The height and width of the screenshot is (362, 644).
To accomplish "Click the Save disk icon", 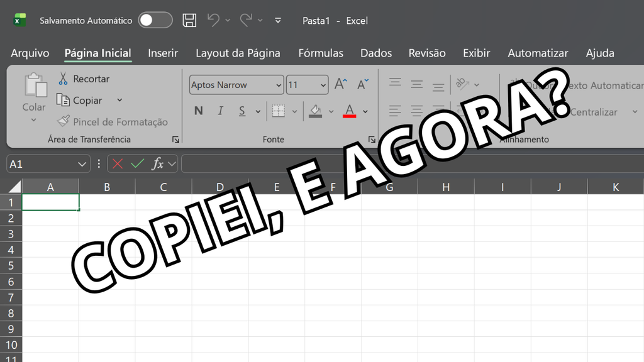I will pyautogui.click(x=189, y=20).
